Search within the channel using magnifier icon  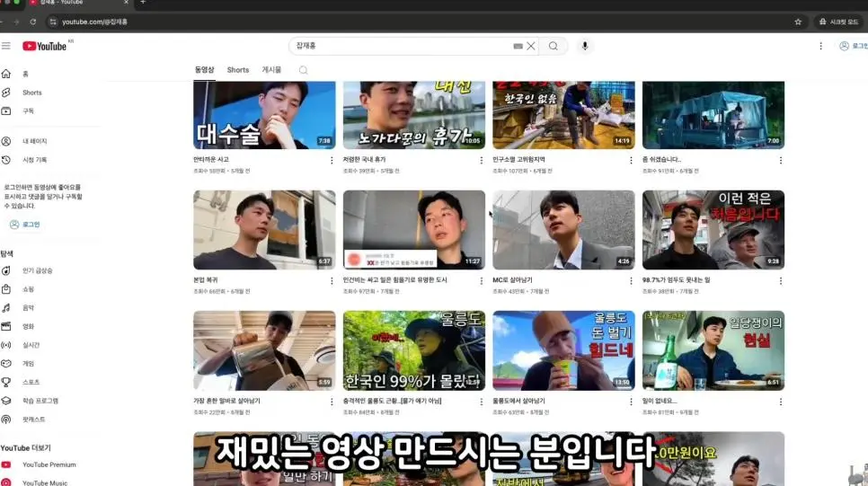click(x=304, y=70)
